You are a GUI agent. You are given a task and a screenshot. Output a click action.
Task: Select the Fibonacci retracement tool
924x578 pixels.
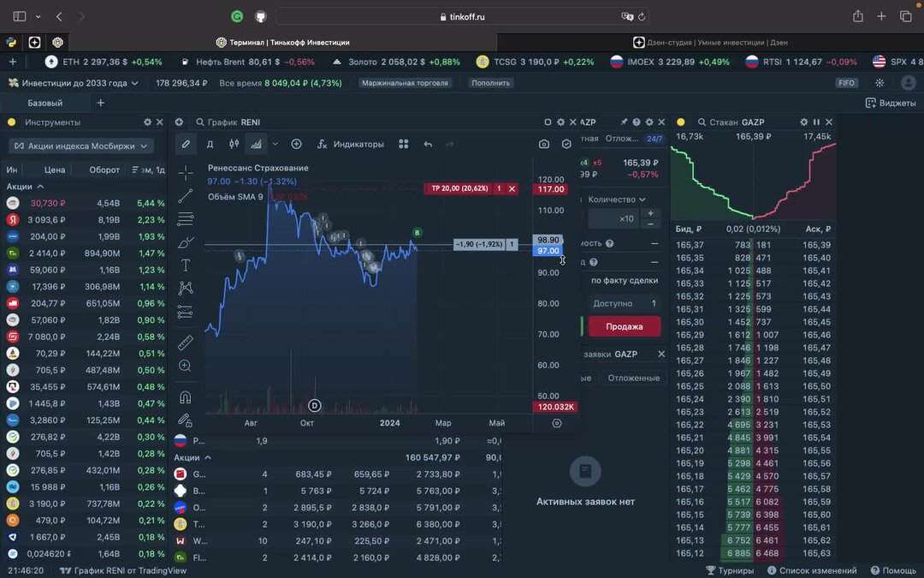(x=186, y=219)
